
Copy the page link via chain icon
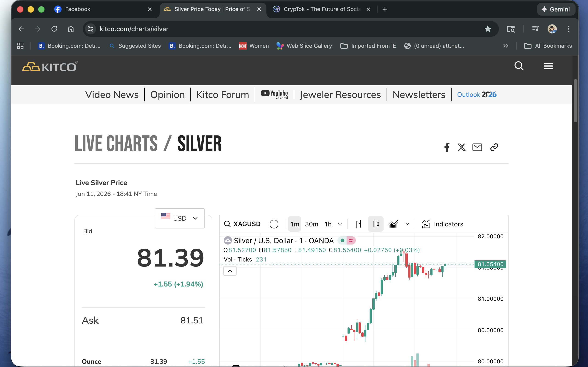tap(494, 147)
